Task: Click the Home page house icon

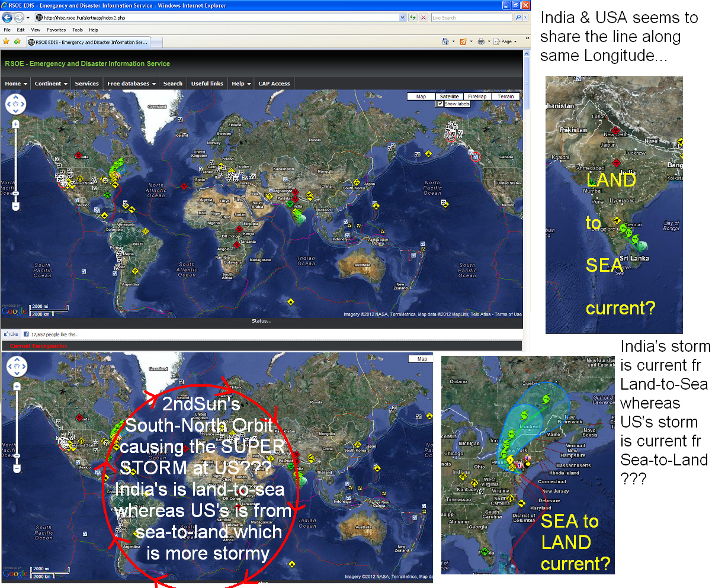Action: pyautogui.click(x=445, y=41)
